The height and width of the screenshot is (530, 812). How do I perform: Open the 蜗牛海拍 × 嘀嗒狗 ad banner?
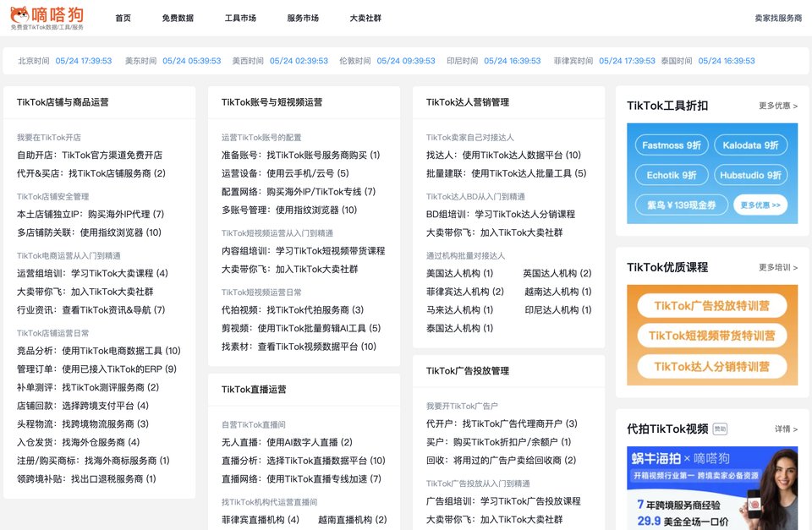(712, 488)
